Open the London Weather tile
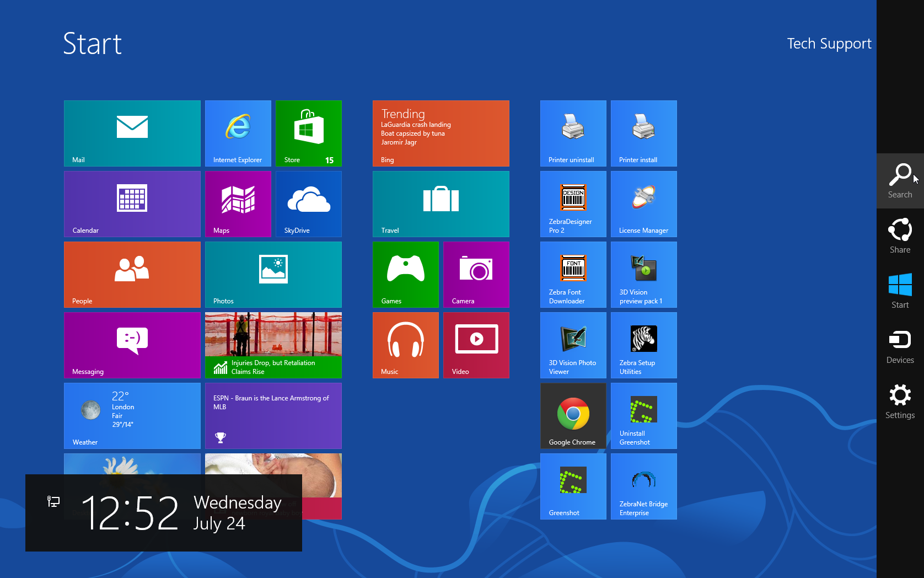924x578 pixels. [x=132, y=415]
